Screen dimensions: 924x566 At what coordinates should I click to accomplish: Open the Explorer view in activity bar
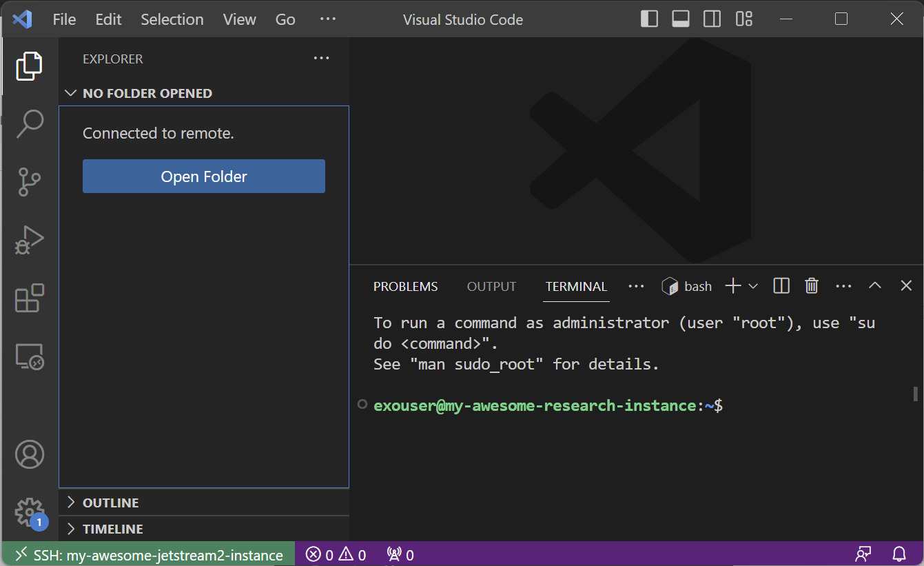pos(29,66)
